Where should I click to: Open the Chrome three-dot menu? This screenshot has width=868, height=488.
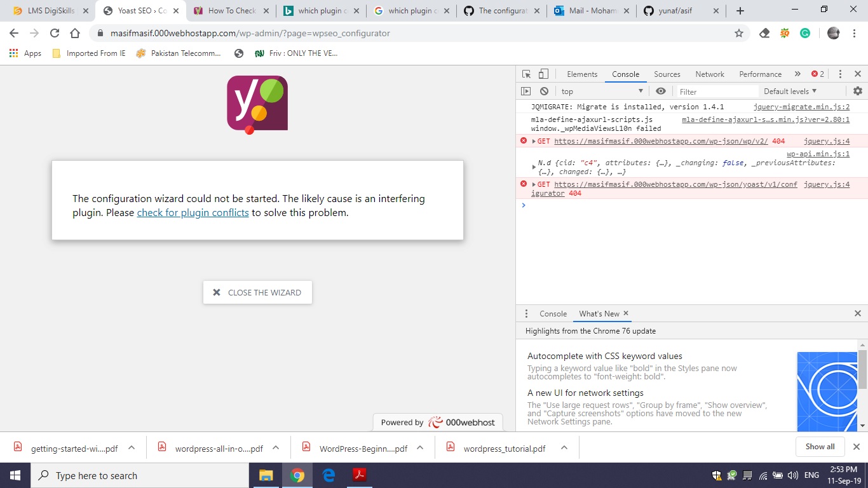pyautogui.click(x=854, y=33)
